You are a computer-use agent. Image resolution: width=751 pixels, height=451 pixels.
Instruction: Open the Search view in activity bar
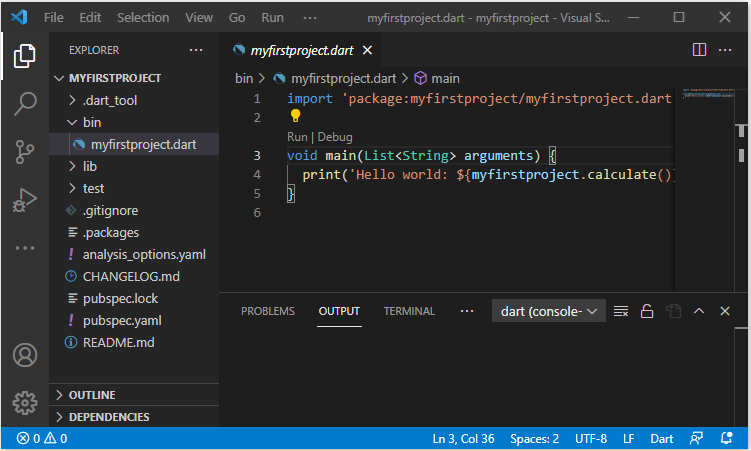(x=24, y=104)
